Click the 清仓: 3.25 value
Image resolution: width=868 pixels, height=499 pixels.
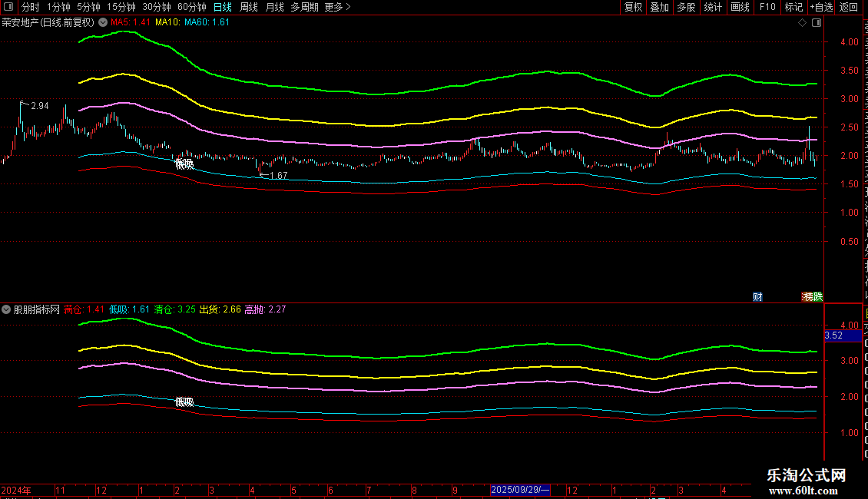pos(175,310)
